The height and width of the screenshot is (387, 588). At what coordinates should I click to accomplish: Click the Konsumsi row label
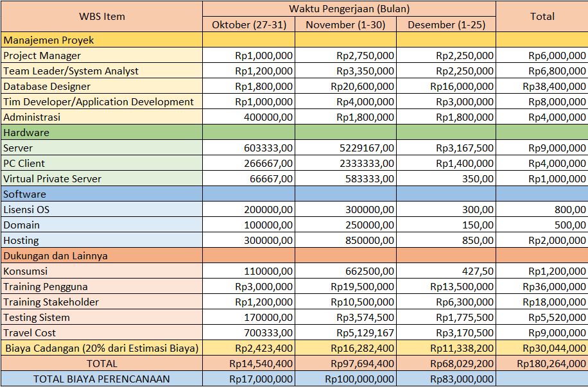coord(101,270)
